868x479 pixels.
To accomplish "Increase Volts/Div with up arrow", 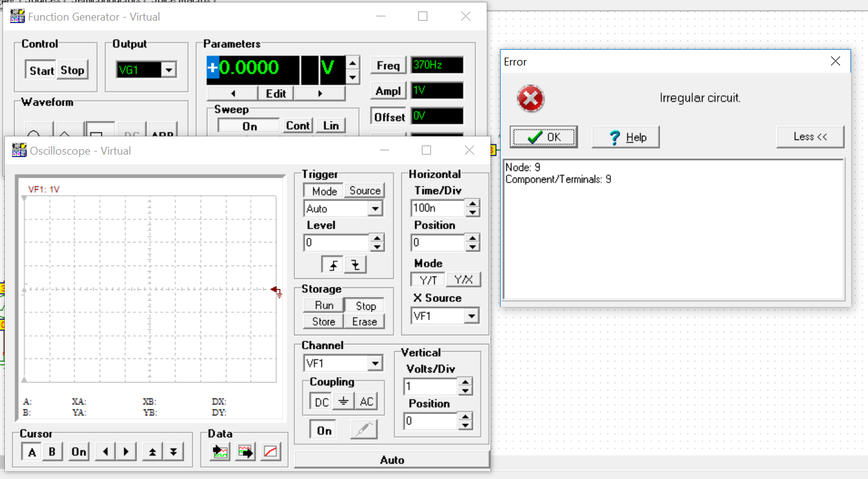I will [x=465, y=383].
